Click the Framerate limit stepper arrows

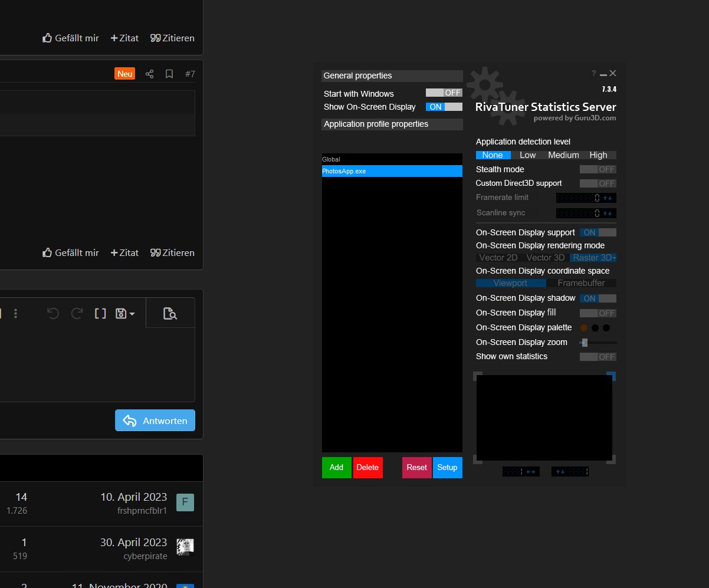(608, 198)
